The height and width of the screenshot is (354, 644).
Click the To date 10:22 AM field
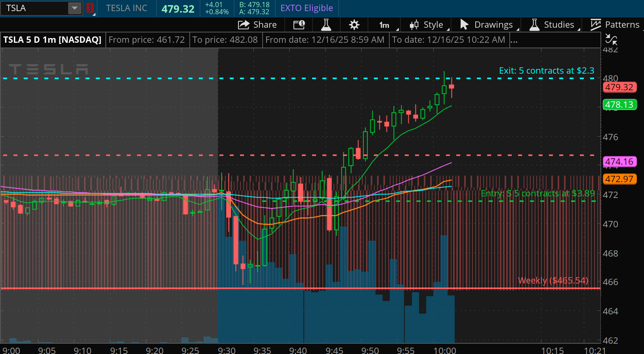449,40
